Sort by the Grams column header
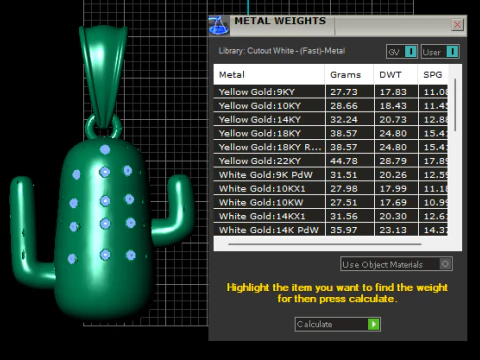The image size is (480, 360). click(349, 75)
